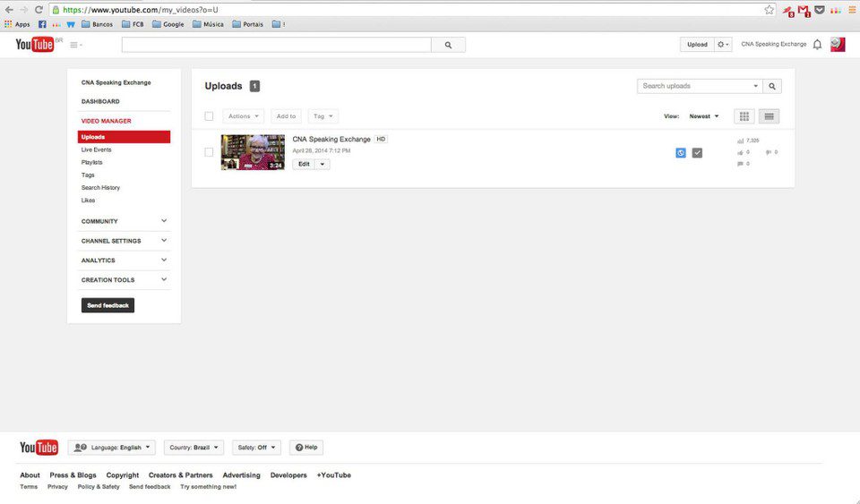Click the Gmail extension icon
Screen dimensions: 860x504
tap(804, 11)
